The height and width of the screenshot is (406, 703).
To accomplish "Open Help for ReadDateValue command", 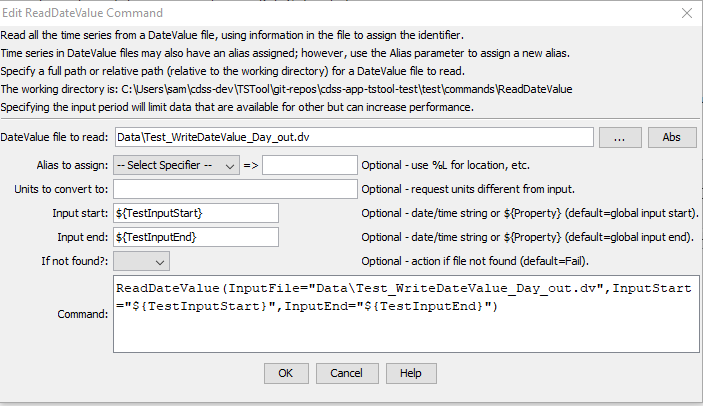I will [411, 373].
